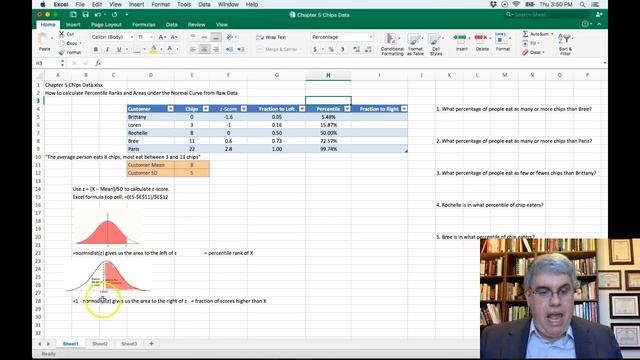Click the Redo arrow icon

pos(115,15)
